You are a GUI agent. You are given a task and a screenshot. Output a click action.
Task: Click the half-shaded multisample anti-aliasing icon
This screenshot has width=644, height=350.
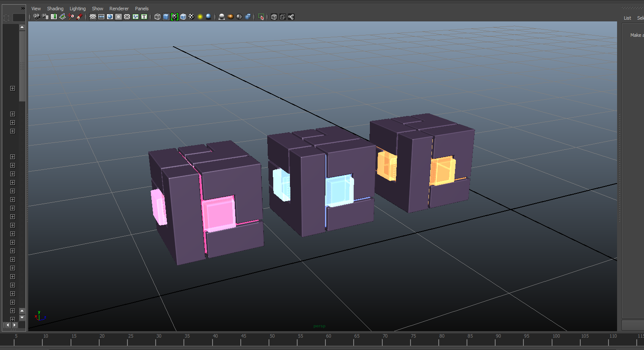[239, 17]
